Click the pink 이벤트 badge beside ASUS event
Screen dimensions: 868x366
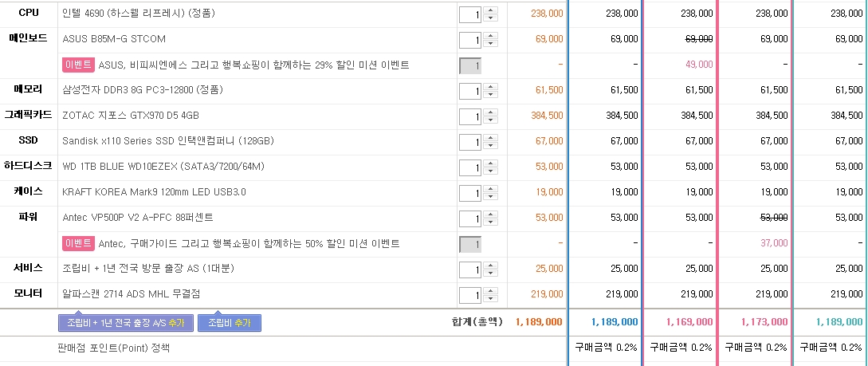pyautogui.click(x=79, y=65)
